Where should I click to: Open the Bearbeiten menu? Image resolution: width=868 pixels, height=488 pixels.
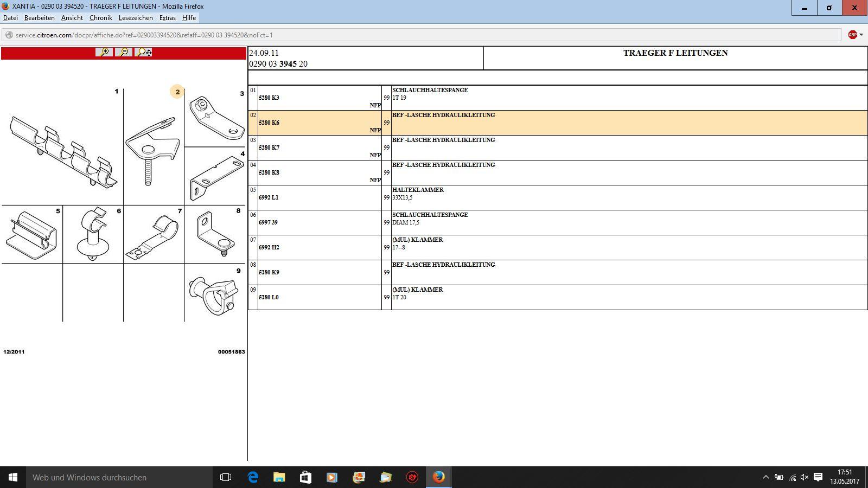coord(40,18)
